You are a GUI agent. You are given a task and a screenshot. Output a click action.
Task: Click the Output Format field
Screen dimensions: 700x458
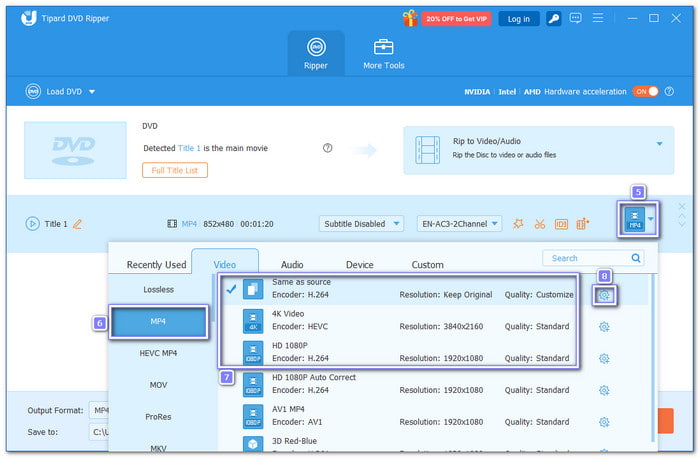point(99,410)
